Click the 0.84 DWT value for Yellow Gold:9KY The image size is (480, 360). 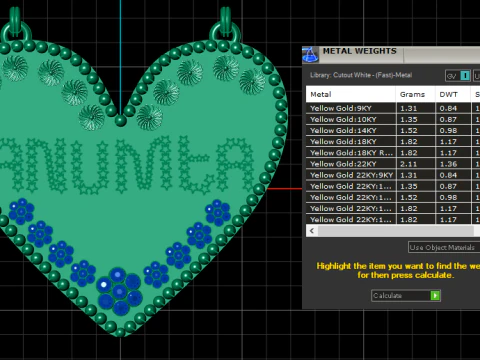[448, 108]
